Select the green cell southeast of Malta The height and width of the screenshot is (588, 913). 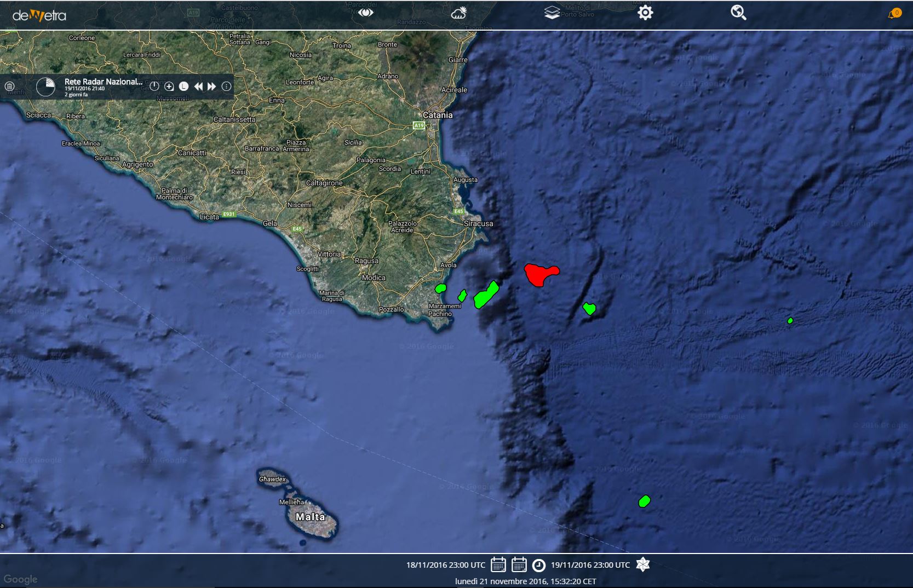click(645, 501)
